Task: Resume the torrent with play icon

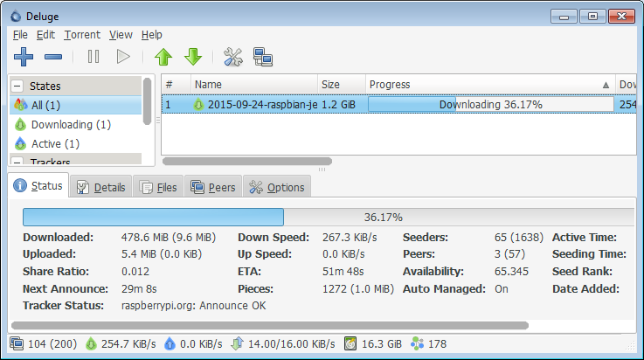Action: click(123, 57)
